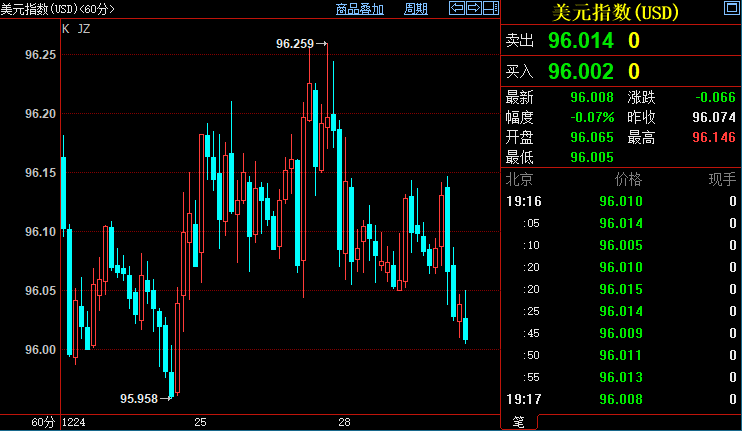
Task: Click the window icon beside 美元指数(USD) title
Action: (x=732, y=10)
